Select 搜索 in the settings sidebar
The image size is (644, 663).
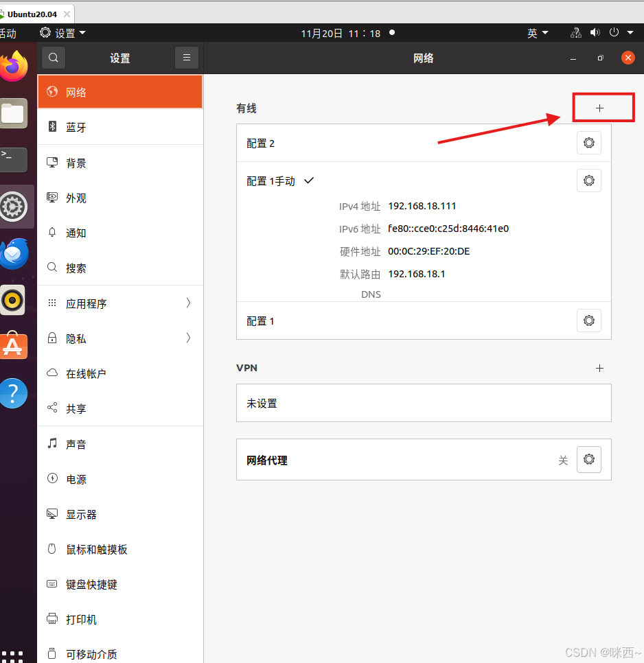point(120,268)
